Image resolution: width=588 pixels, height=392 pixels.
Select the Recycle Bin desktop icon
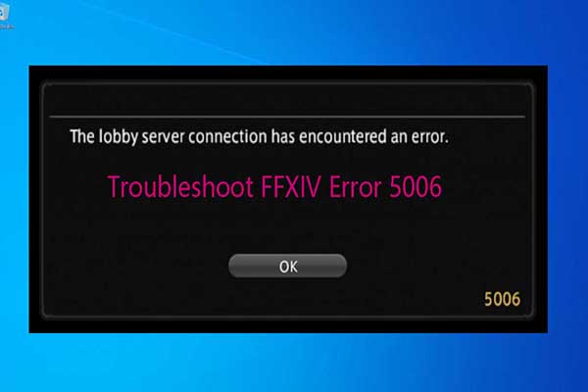point(3,11)
